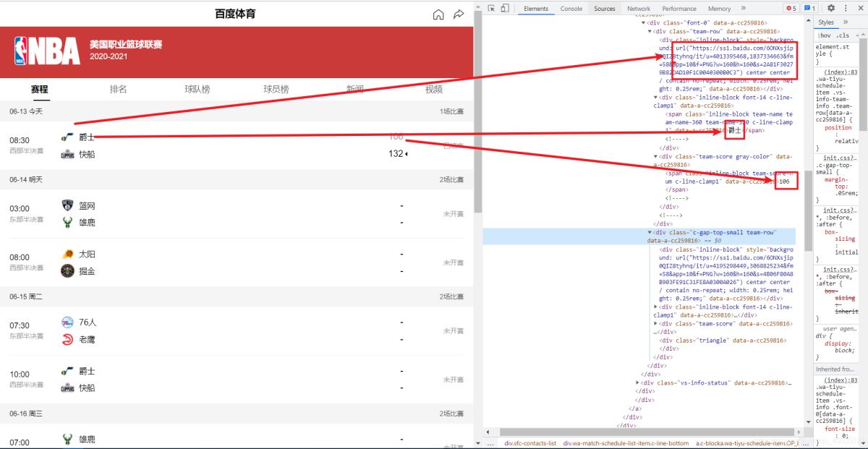Show more DevTools tabs via chevron
868x449 pixels.
point(744,8)
